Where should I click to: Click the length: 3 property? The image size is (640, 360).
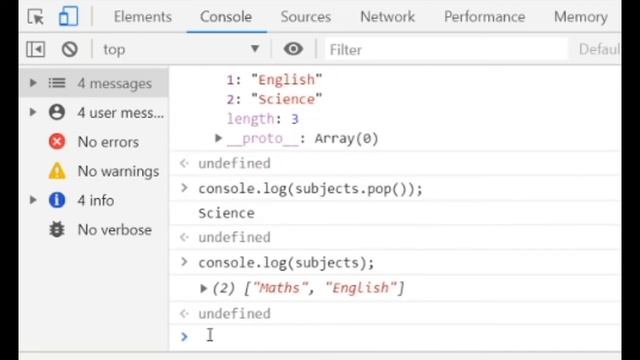tap(263, 119)
